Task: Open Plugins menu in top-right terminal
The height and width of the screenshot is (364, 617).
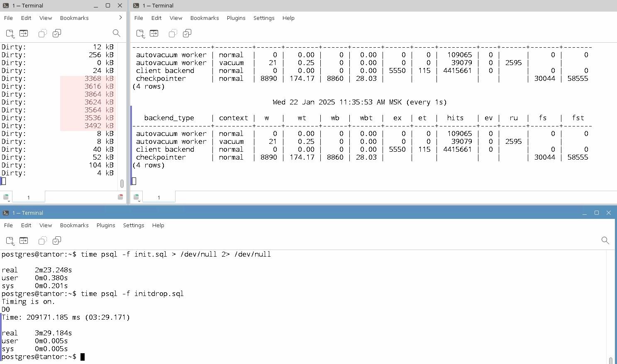Action: coord(236,18)
